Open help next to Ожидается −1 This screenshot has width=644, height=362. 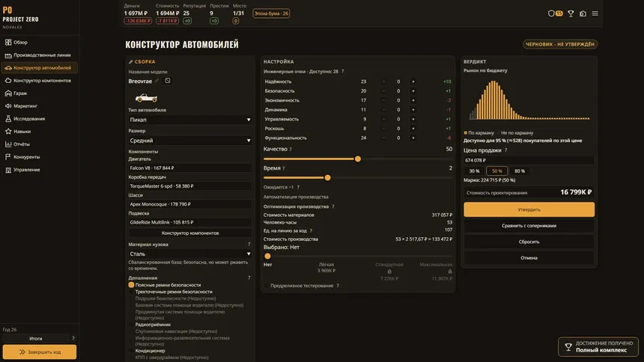click(298, 187)
